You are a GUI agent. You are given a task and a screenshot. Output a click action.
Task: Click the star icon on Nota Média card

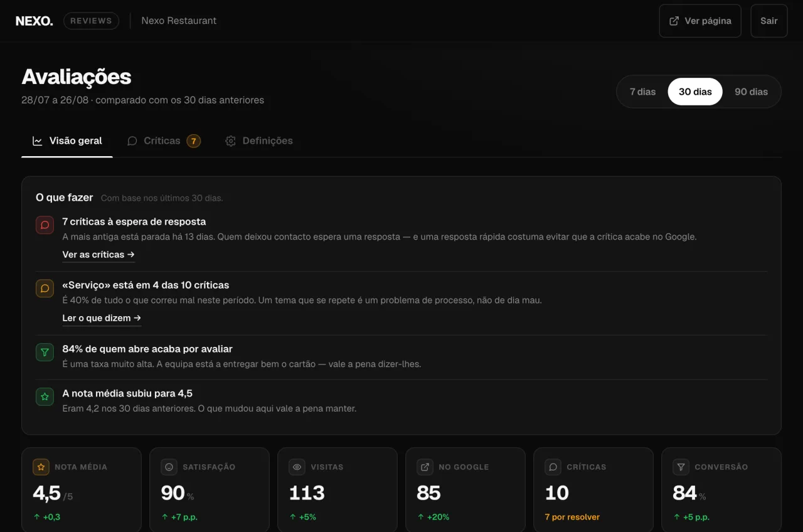coord(41,467)
